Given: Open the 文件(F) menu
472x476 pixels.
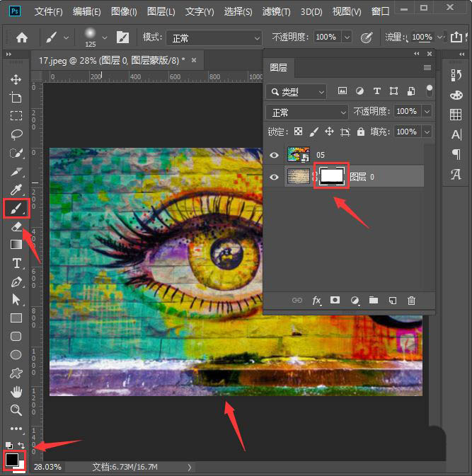Looking at the screenshot, I should pos(48,11).
